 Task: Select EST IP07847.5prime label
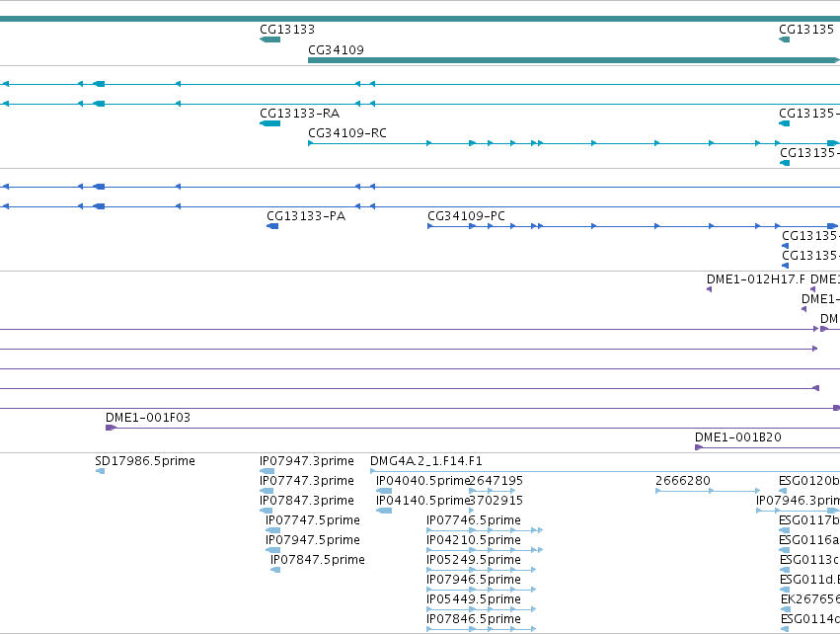[317, 560]
